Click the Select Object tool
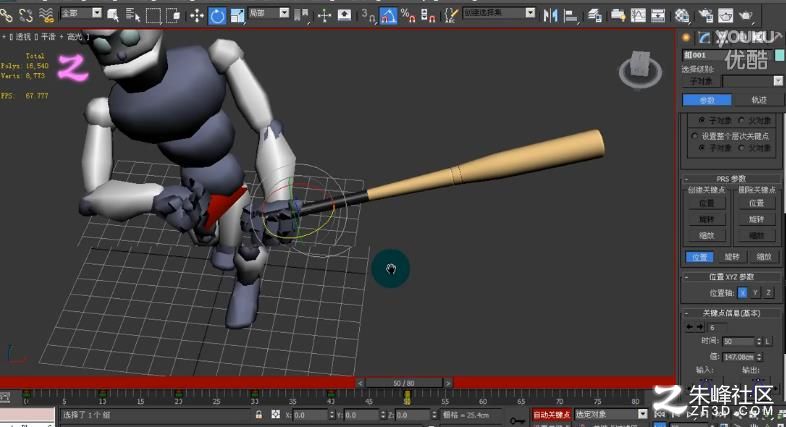The width and height of the screenshot is (786, 427). [113, 16]
